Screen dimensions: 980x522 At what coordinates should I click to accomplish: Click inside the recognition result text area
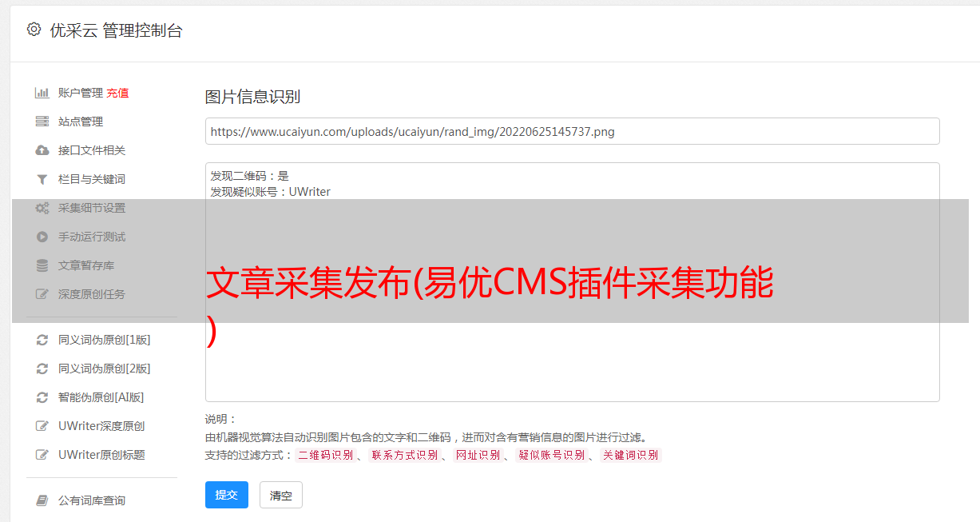pyautogui.click(x=572, y=281)
